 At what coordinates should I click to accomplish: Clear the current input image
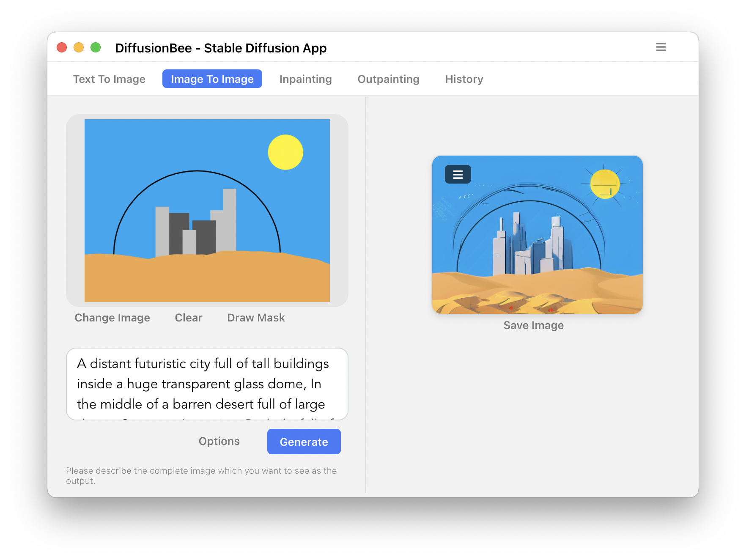coord(188,318)
